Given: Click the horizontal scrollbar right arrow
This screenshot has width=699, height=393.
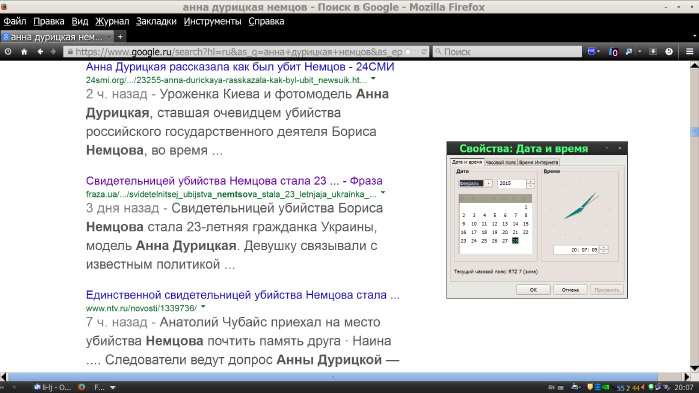Looking at the screenshot, I should coord(686,377).
